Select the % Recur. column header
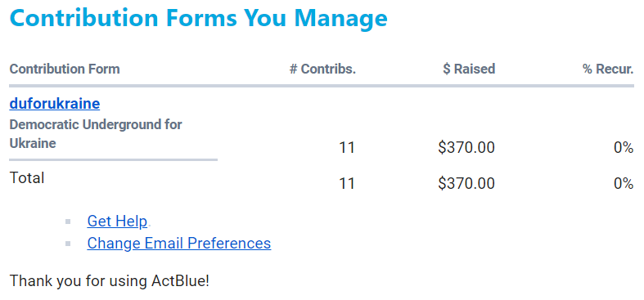 pos(608,69)
